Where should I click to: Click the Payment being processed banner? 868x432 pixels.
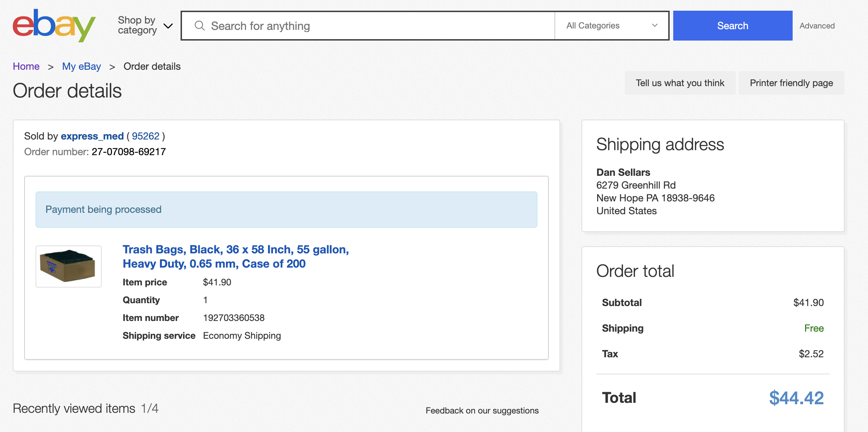point(286,210)
